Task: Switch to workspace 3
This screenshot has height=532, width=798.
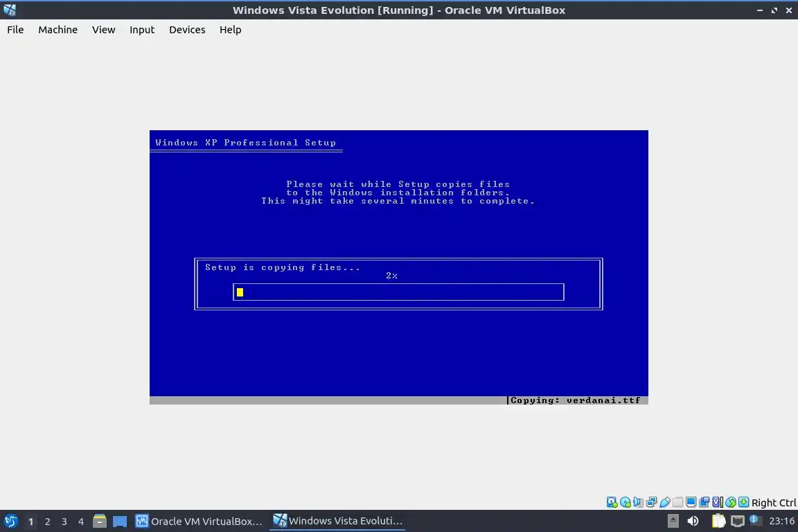Action: pyautogui.click(x=64, y=522)
